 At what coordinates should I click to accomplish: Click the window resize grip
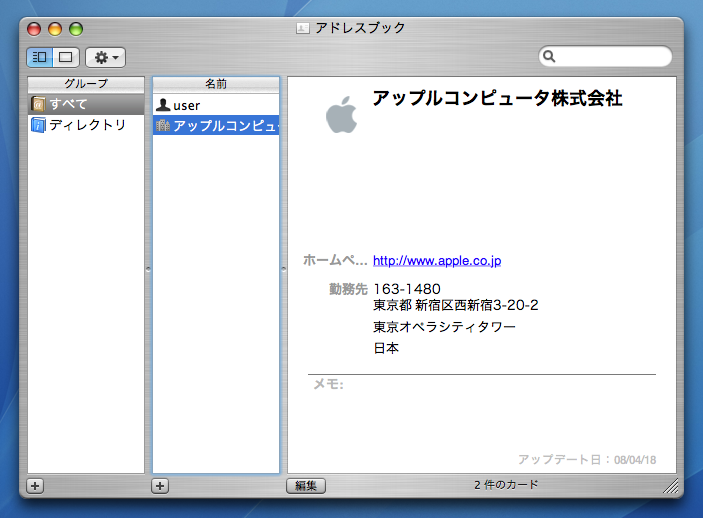tap(671, 486)
